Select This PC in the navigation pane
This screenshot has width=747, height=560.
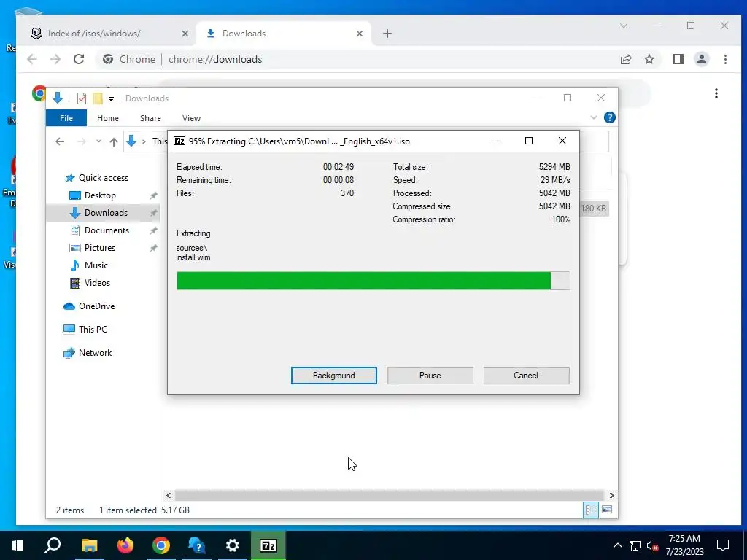pos(93,330)
